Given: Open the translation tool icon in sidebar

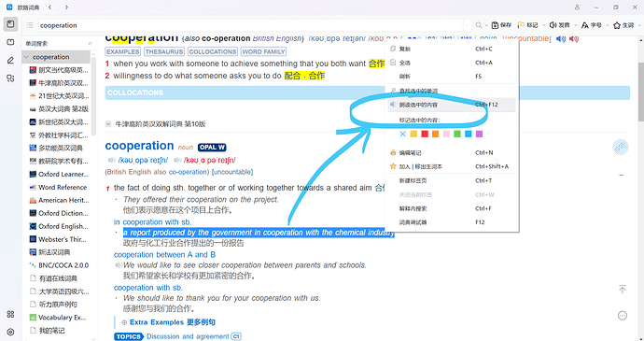Looking at the screenshot, I should (x=10, y=78).
